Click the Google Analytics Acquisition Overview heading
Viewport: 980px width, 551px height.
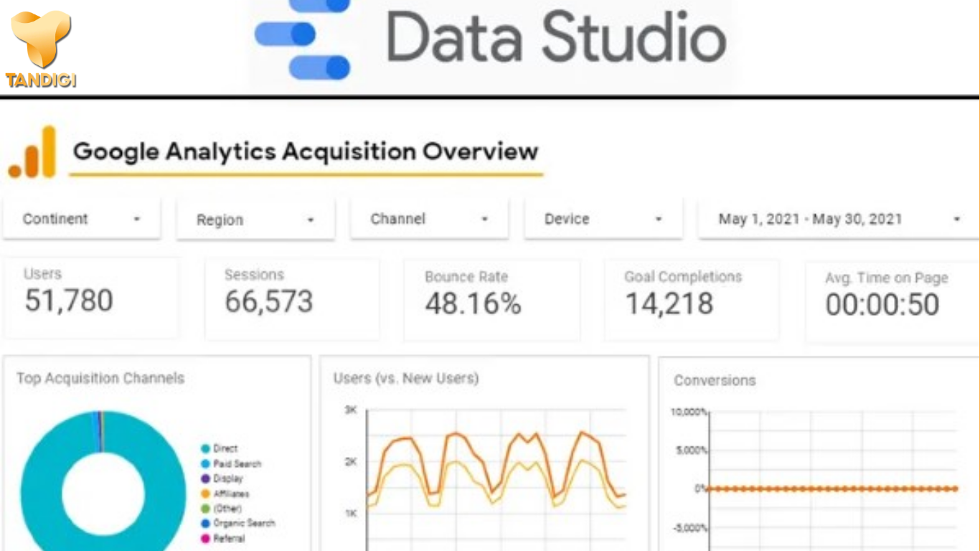tap(306, 151)
